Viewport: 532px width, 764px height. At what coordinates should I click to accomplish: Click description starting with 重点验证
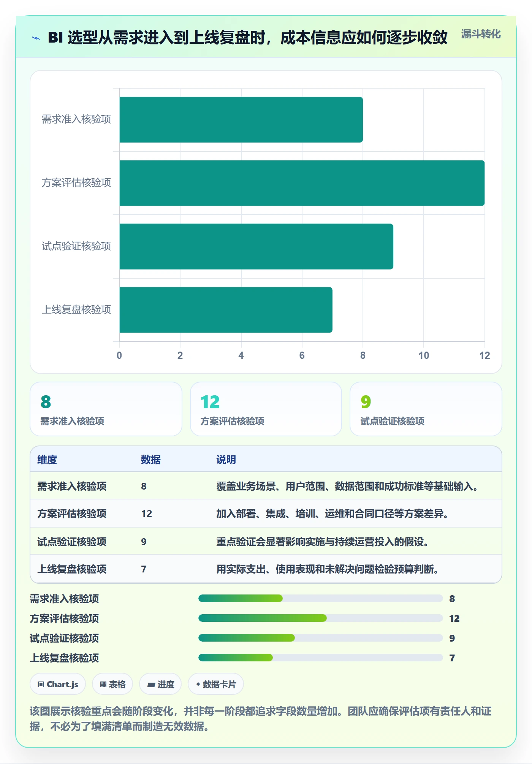point(323,542)
